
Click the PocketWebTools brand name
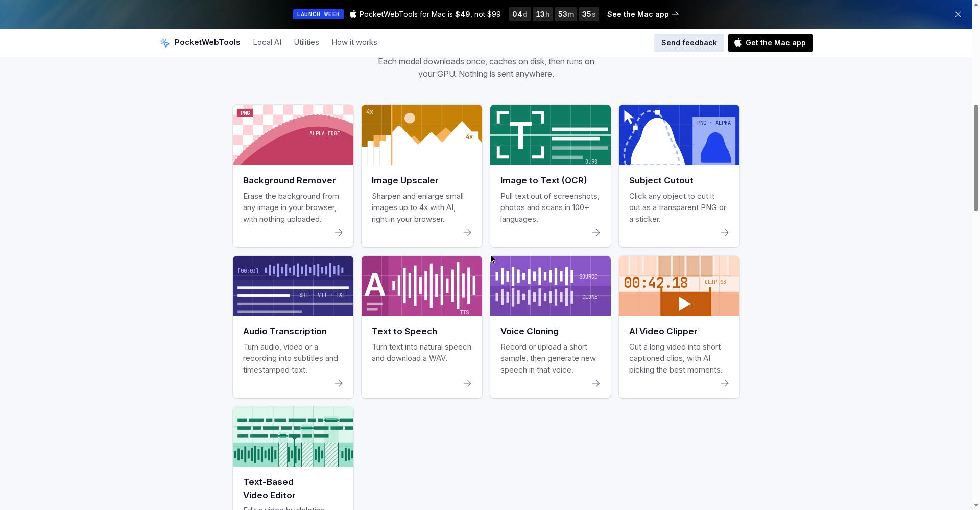click(x=207, y=42)
